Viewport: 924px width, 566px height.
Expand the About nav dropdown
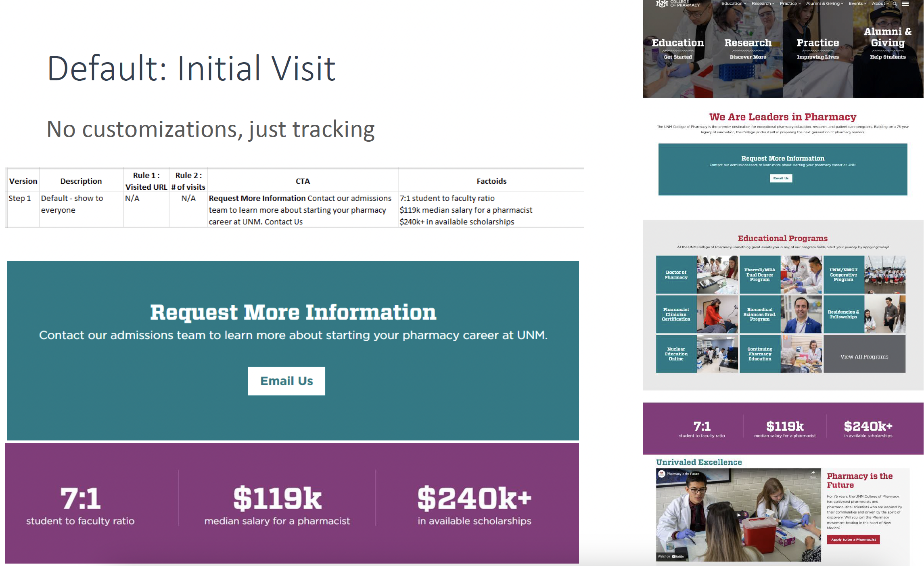click(880, 4)
